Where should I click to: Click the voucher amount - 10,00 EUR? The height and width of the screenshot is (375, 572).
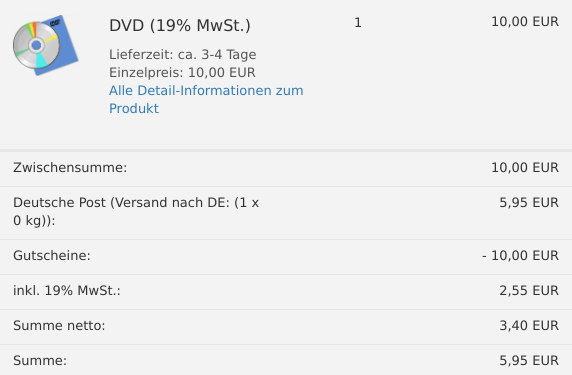click(x=521, y=255)
